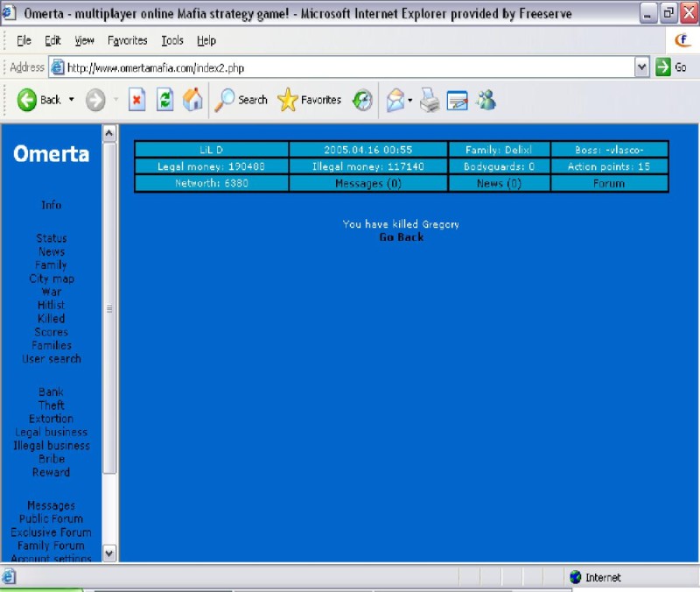700x592 pixels.
Task: Click the Back arrow icon
Action: (27, 99)
